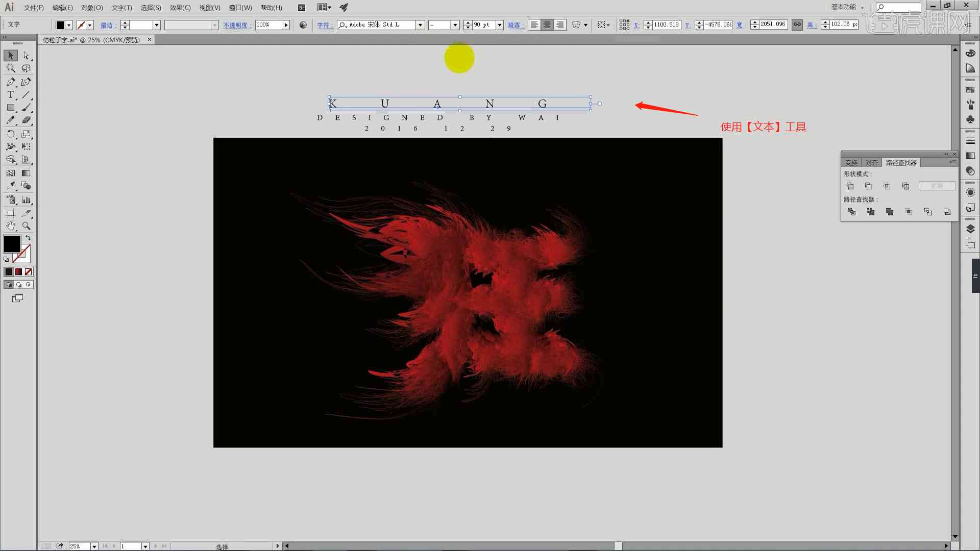Open the 效果 menu

[178, 7]
